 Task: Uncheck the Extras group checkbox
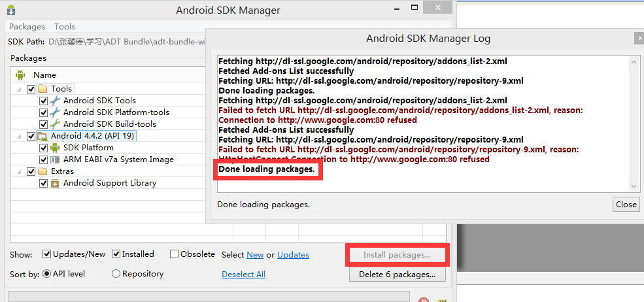click(x=31, y=171)
